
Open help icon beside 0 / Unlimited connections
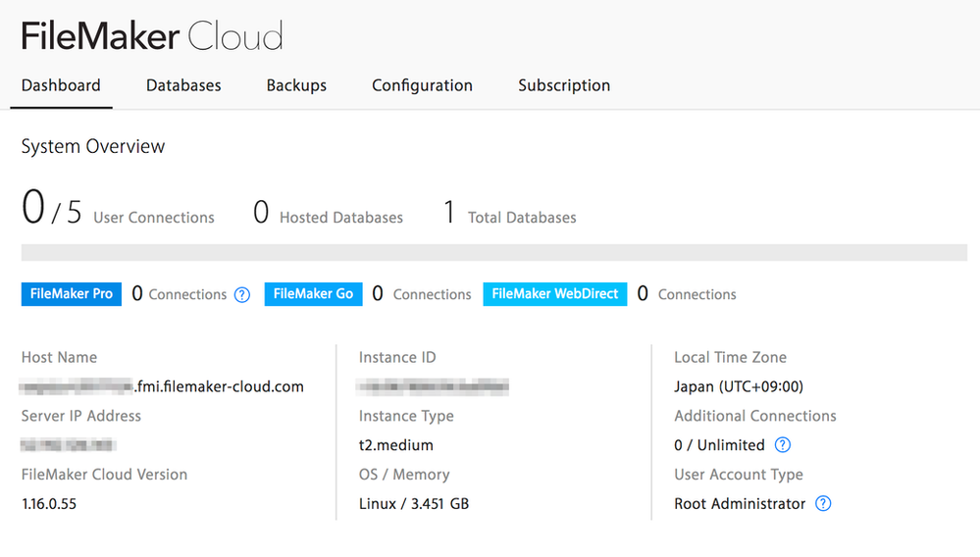click(x=783, y=444)
